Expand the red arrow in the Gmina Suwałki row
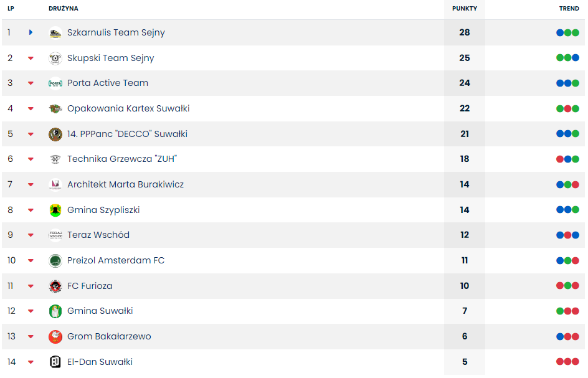Image resolution: width=588 pixels, height=378 pixels. coord(31,311)
